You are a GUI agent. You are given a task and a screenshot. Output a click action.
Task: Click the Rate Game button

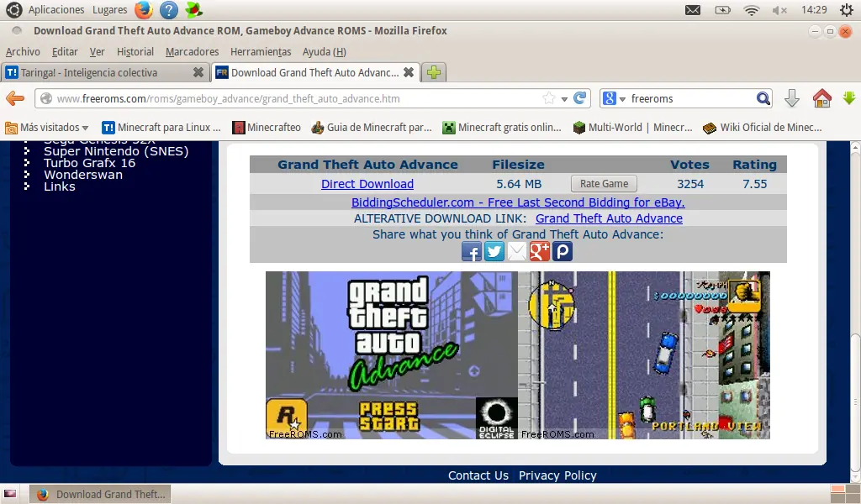coord(604,184)
